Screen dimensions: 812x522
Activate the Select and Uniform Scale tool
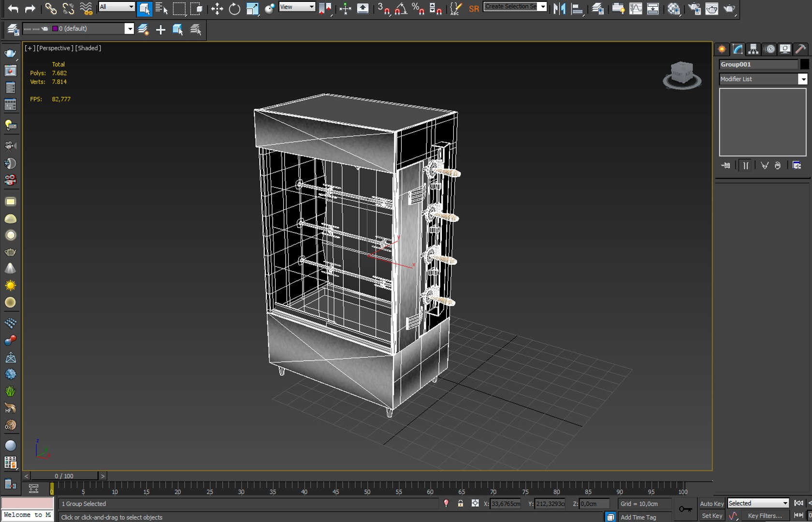[x=252, y=8]
